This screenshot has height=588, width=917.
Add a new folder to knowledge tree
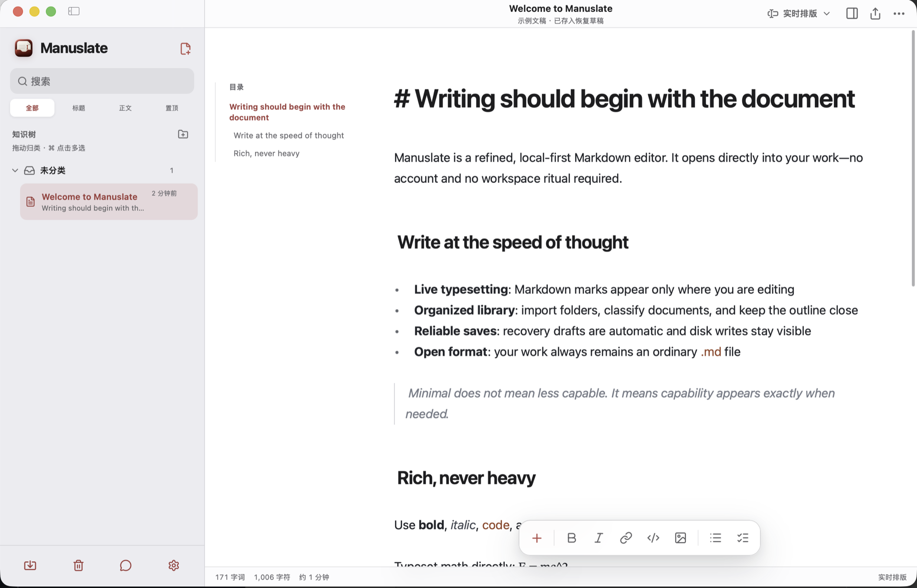click(x=183, y=134)
